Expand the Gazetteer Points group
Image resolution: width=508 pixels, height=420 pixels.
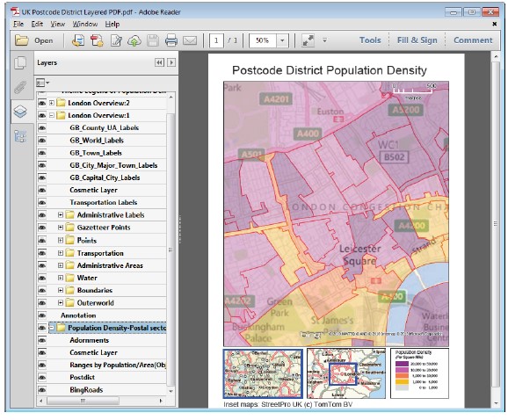click(x=61, y=228)
